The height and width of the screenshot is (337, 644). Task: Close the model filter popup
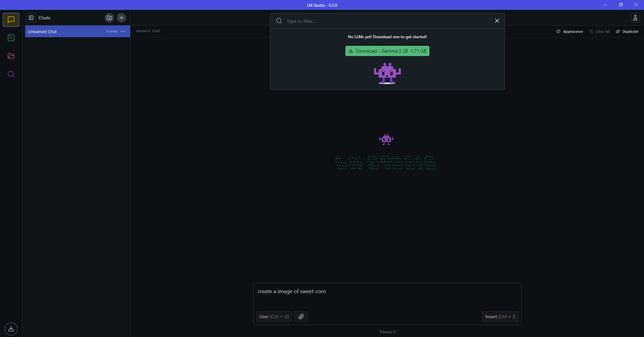[x=497, y=21]
